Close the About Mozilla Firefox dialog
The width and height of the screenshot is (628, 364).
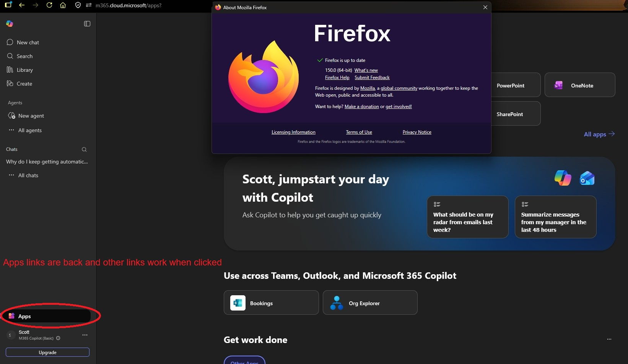485,7
